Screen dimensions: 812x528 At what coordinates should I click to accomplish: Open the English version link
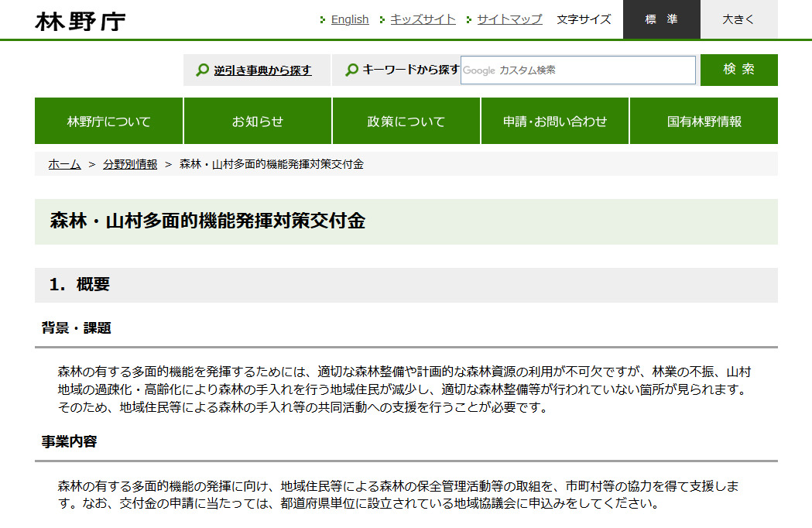pos(350,19)
